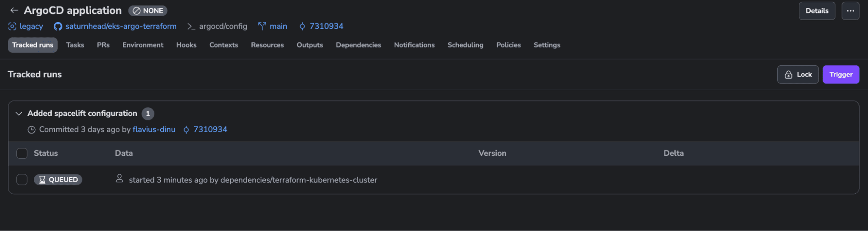Open the Details panel
Screen dimensions: 868x231
click(x=817, y=11)
